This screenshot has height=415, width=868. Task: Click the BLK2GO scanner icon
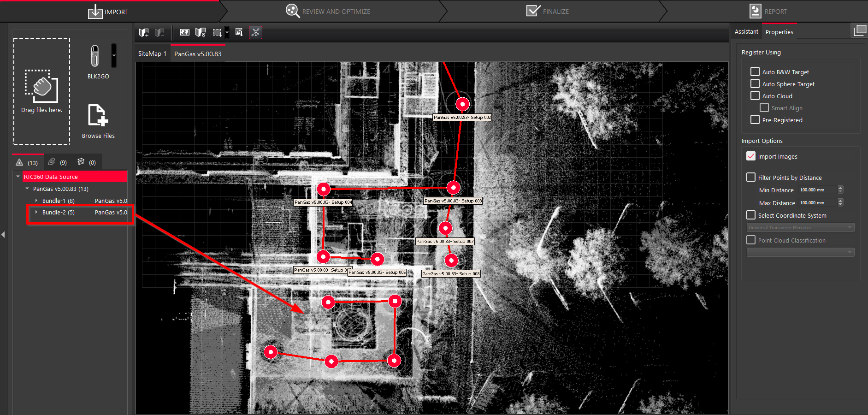(95, 56)
